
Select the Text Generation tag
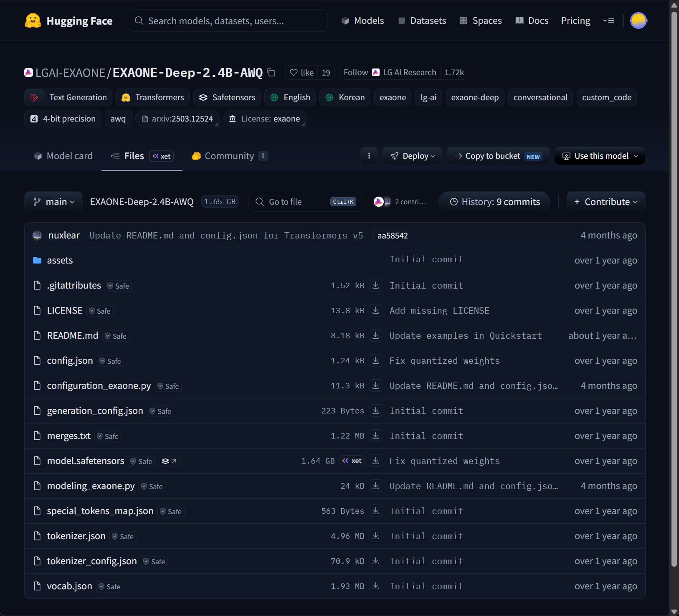point(68,97)
